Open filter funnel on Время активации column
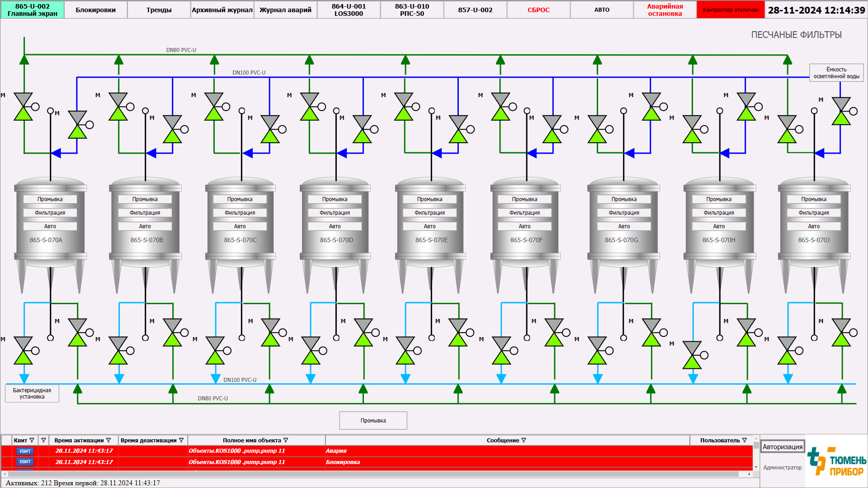 [108, 440]
